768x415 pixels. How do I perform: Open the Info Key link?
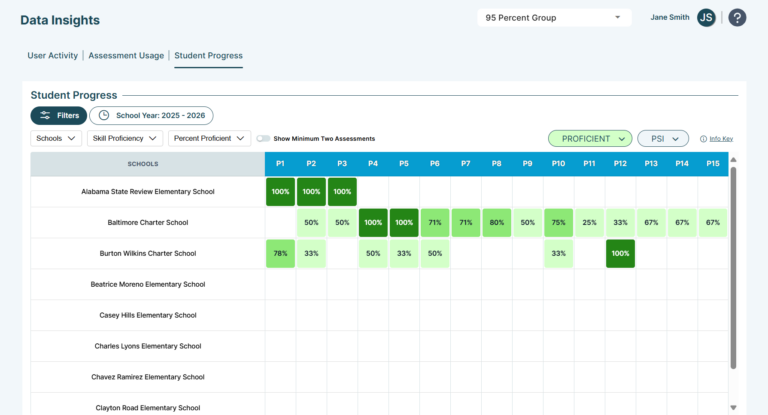[721, 139]
